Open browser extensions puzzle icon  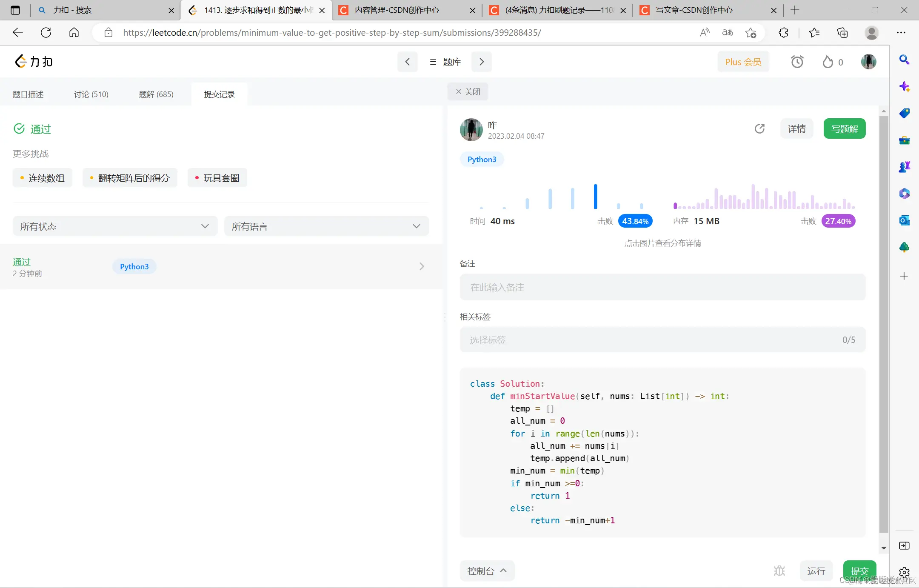tap(783, 33)
